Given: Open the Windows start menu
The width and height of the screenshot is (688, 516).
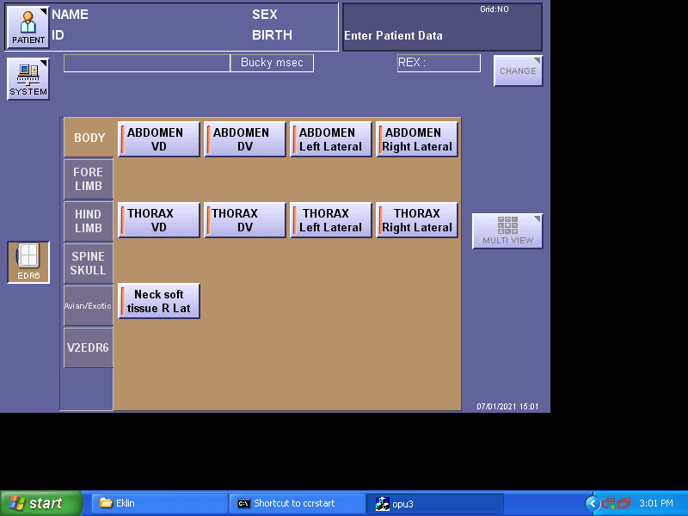Looking at the screenshot, I should coord(41,503).
